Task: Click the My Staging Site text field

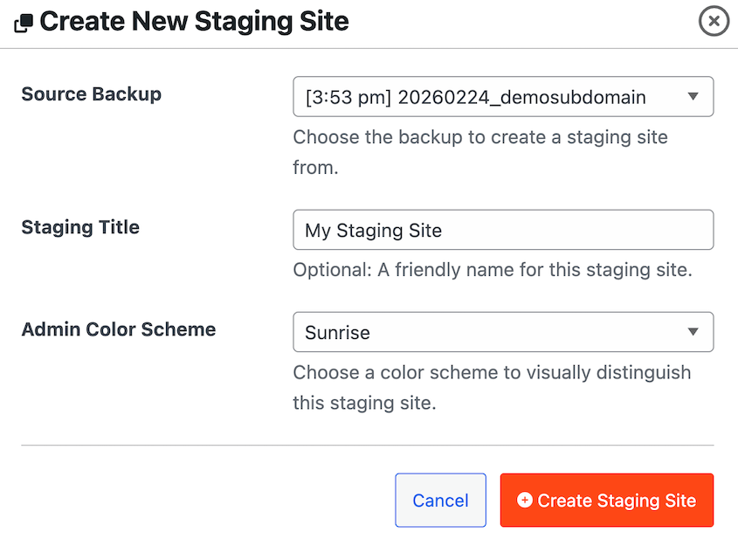Action: pyautogui.click(x=503, y=230)
